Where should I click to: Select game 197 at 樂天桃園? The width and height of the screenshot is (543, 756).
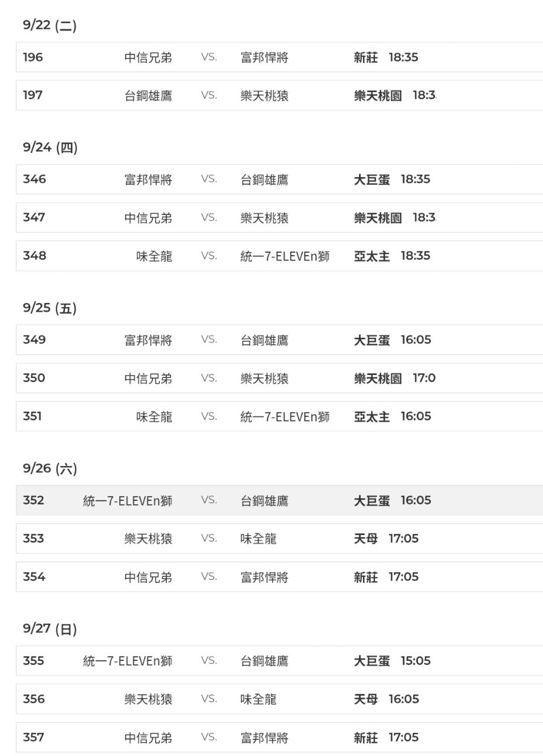pyautogui.click(x=280, y=96)
